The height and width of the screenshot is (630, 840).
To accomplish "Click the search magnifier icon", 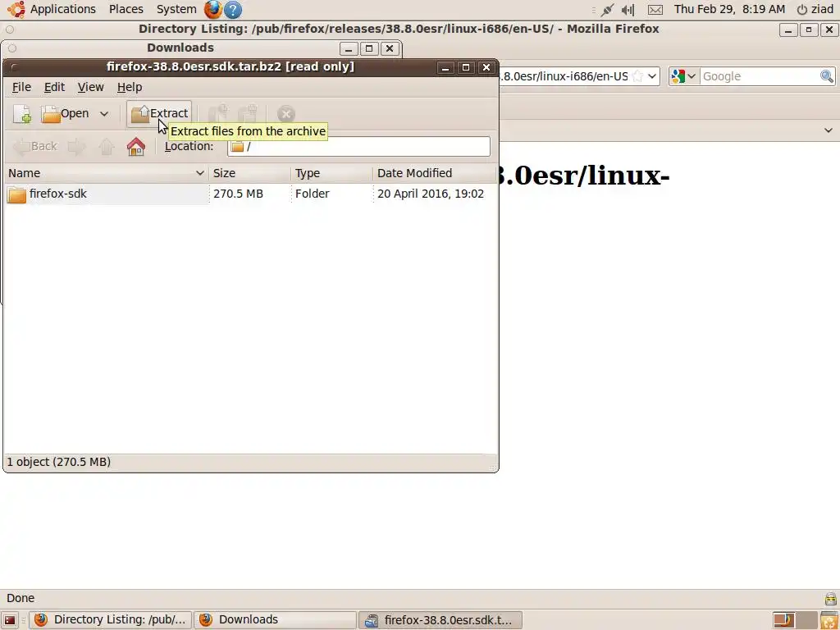I will tap(827, 76).
